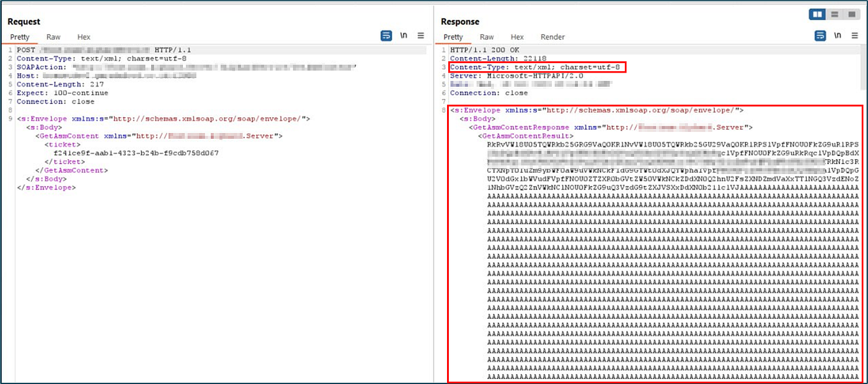Click 'Expect: 100-continue' header
Image resolution: width=868 pixels, height=384 pixels.
click(63, 93)
